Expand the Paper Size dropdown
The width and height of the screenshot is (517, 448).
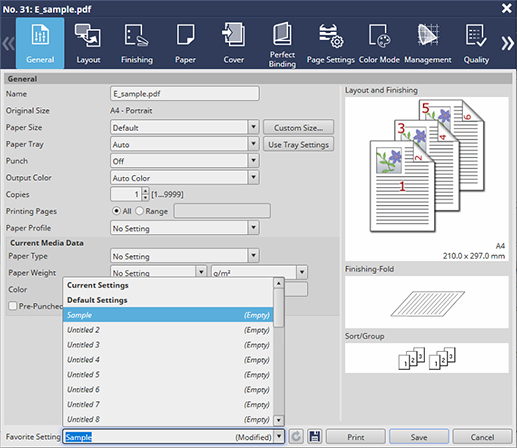253,127
